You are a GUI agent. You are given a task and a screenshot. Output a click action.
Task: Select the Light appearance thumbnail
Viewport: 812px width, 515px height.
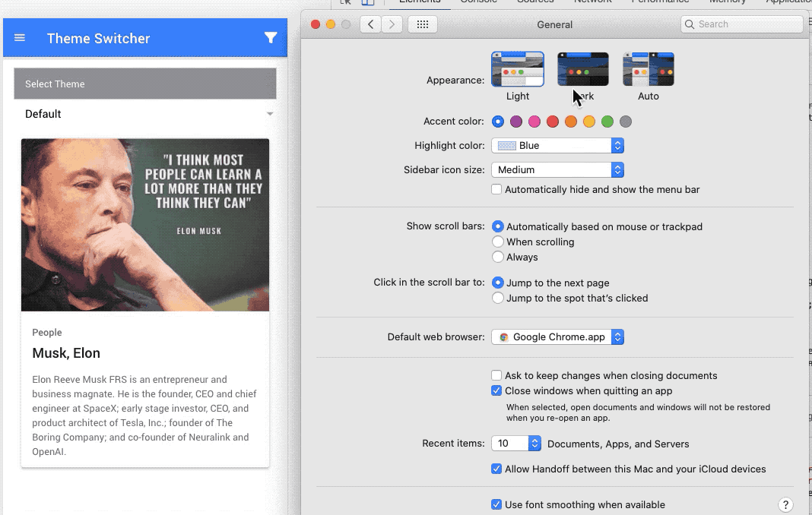(517, 69)
